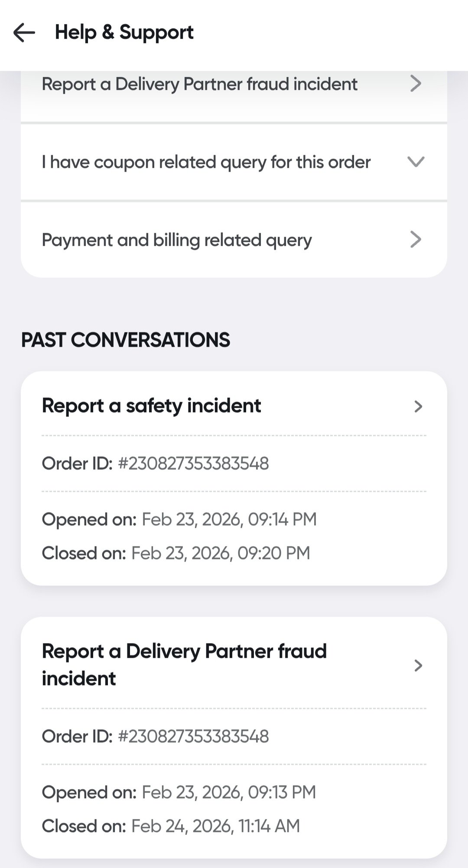Select the Closed on Feb 24 line
Viewport: 468px width, 868px height.
coord(171,826)
